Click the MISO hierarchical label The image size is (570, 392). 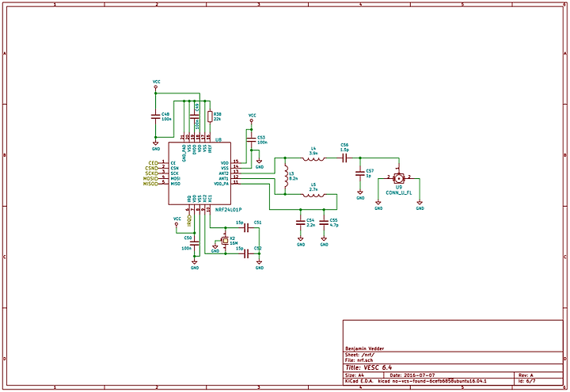(x=150, y=184)
